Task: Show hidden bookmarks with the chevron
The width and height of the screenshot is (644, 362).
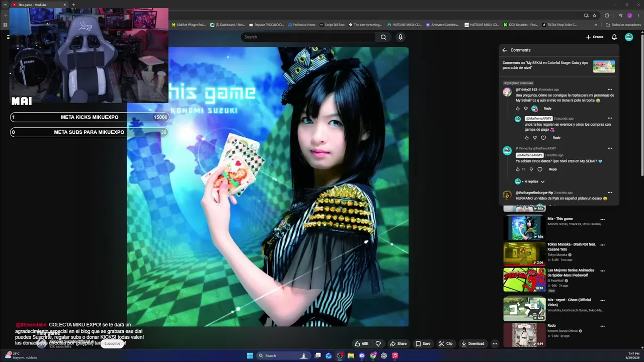Action: pos(596,25)
